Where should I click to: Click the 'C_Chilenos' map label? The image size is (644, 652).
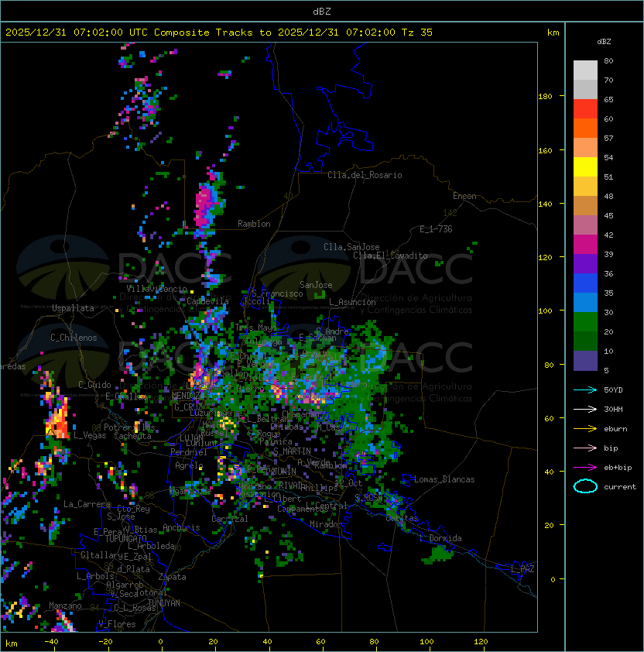(74, 338)
